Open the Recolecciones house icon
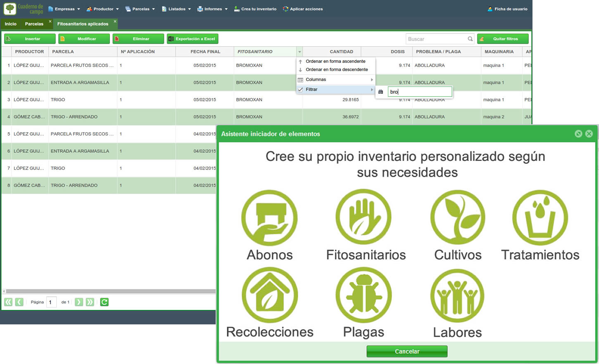The height and width of the screenshot is (364, 599). [270, 295]
